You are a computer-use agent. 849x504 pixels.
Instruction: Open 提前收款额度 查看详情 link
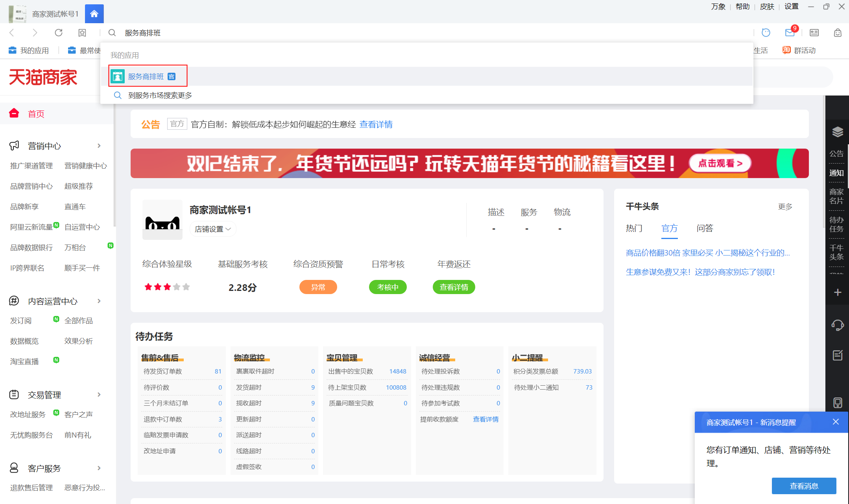[x=485, y=419]
